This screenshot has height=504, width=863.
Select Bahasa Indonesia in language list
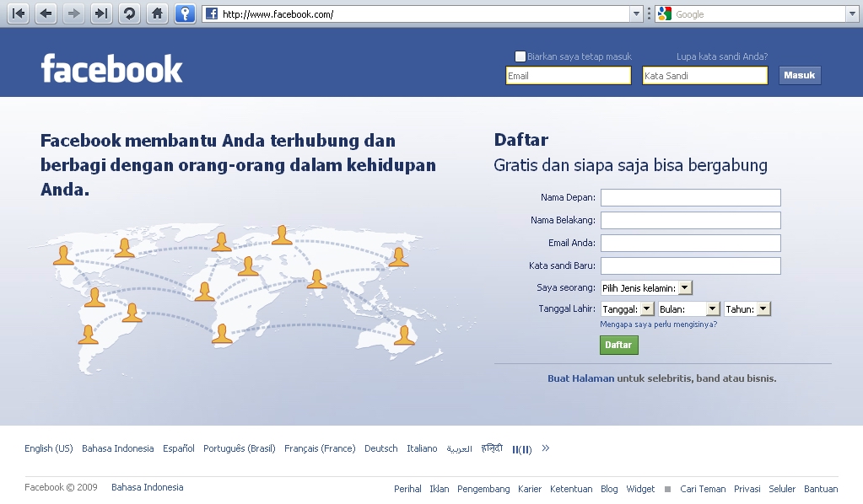point(118,448)
